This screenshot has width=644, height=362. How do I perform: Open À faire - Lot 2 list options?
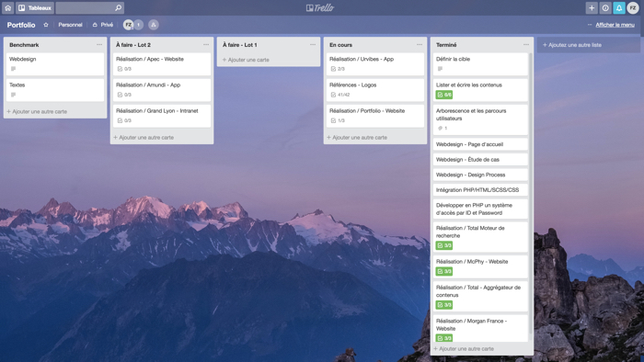coord(206,45)
